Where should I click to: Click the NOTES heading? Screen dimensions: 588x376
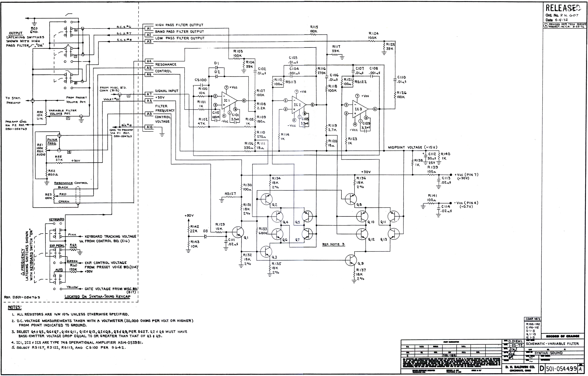tap(15, 307)
